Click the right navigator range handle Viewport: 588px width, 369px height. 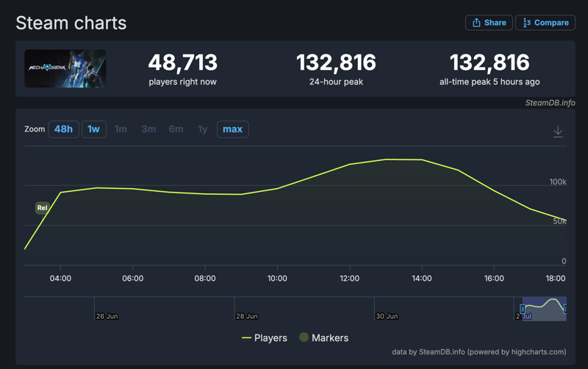pyautogui.click(x=565, y=309)
